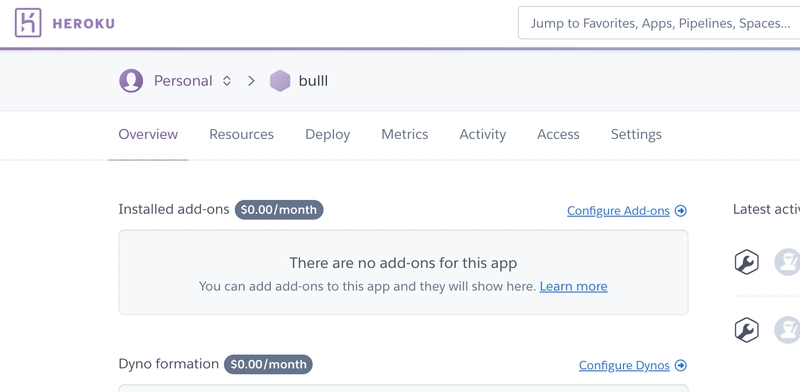Click the first activity user avatar
800x392 pixels.
(x=787, y=262)
